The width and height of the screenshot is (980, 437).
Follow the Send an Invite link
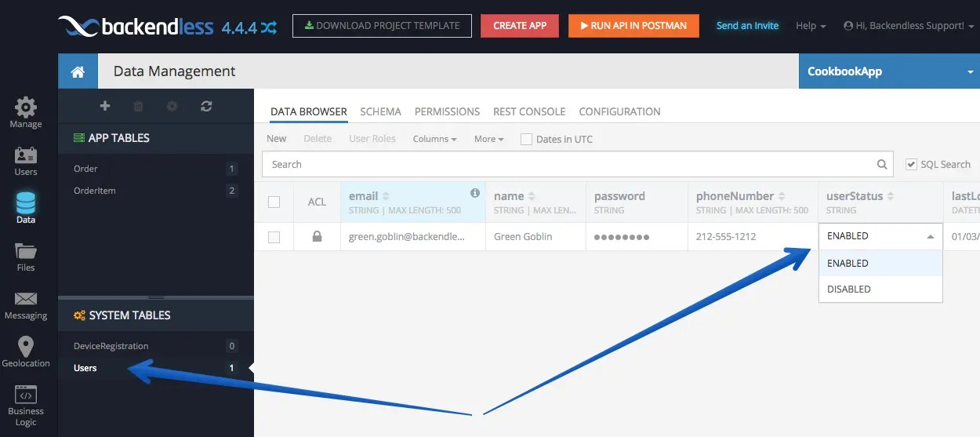(x=747, y=26)
